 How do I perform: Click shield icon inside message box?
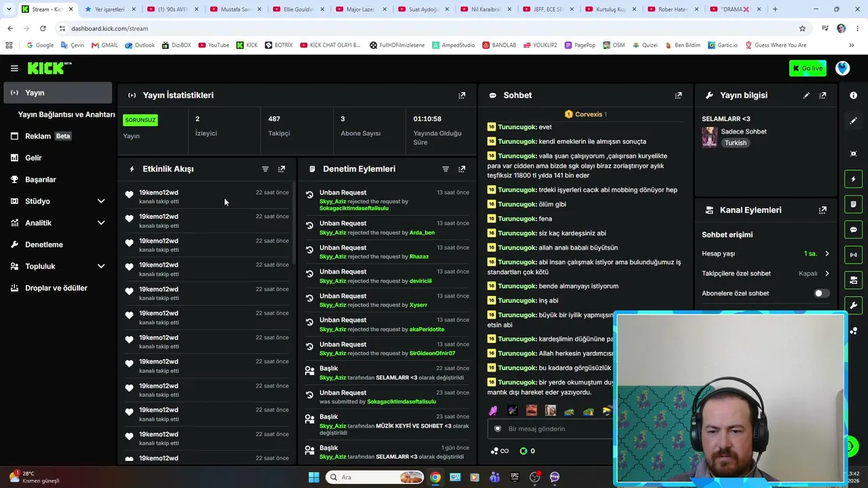coord(498,429)
